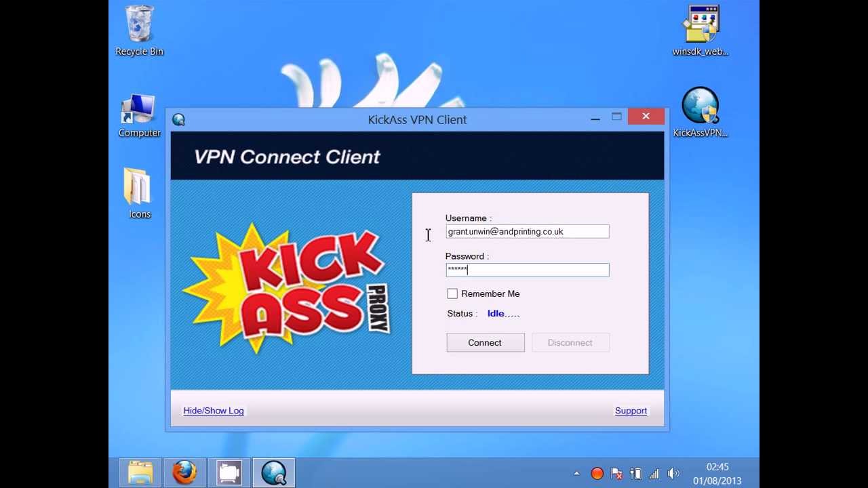Image resolution: width=868 pixels, height=488 pixels.
Task: Enable the Remember Me checkbox
Action: click(452, 293)
